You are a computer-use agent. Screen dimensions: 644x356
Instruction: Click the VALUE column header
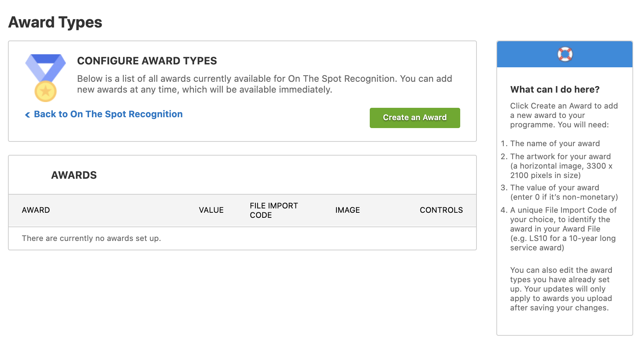tap(211, 210)
